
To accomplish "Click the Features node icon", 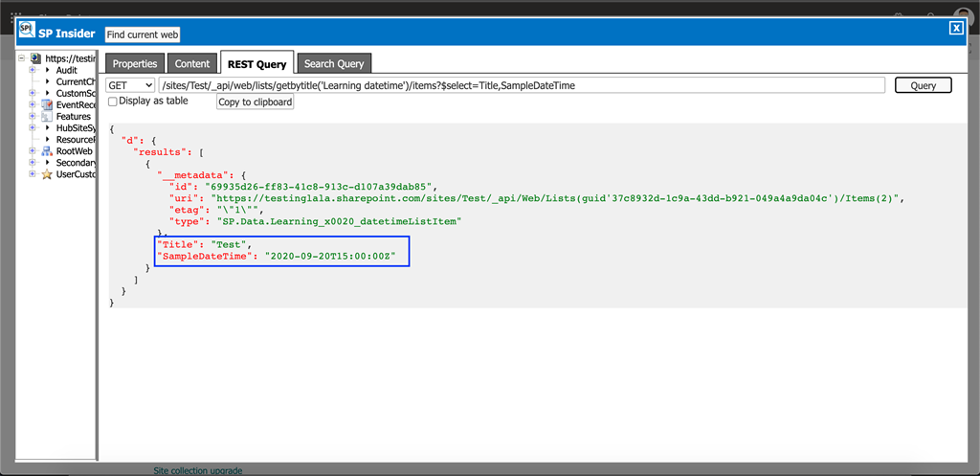I will click(x=46, y=116).
